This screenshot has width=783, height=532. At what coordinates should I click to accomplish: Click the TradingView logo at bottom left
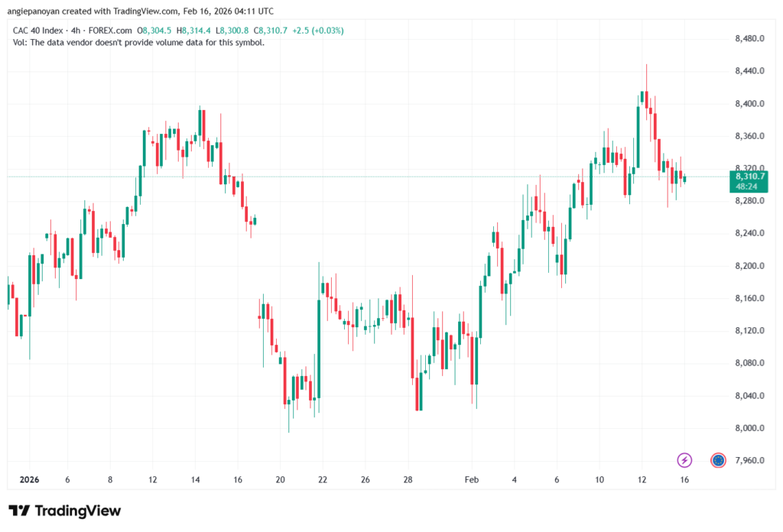[x=65, y=511]
